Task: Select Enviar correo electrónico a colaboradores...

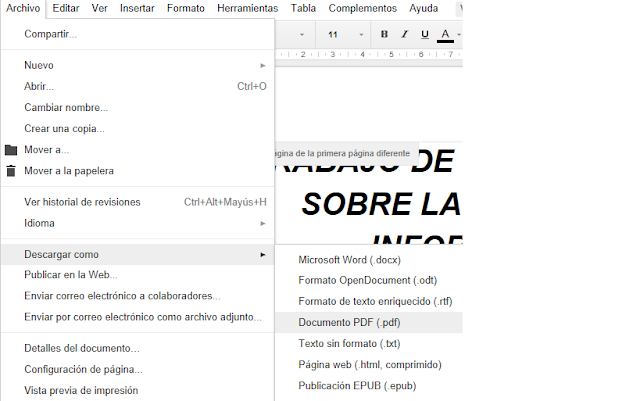Action: click(138, 296)
